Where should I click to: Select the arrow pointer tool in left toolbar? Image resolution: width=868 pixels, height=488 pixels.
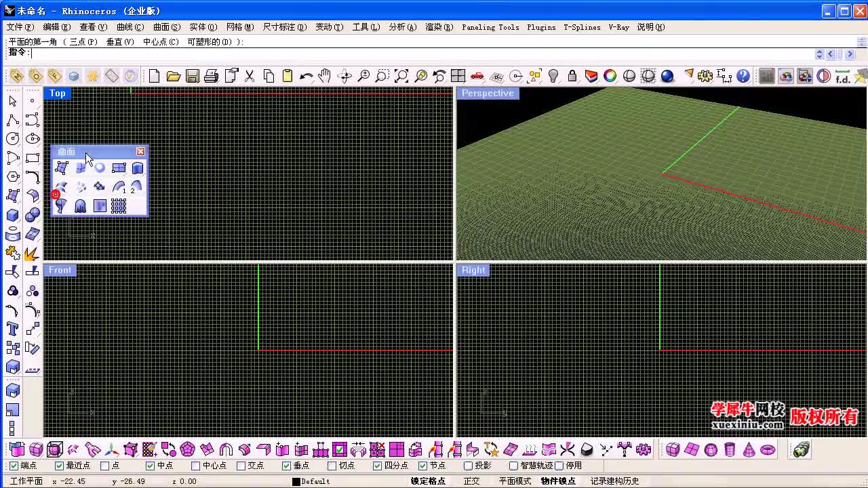13,102
